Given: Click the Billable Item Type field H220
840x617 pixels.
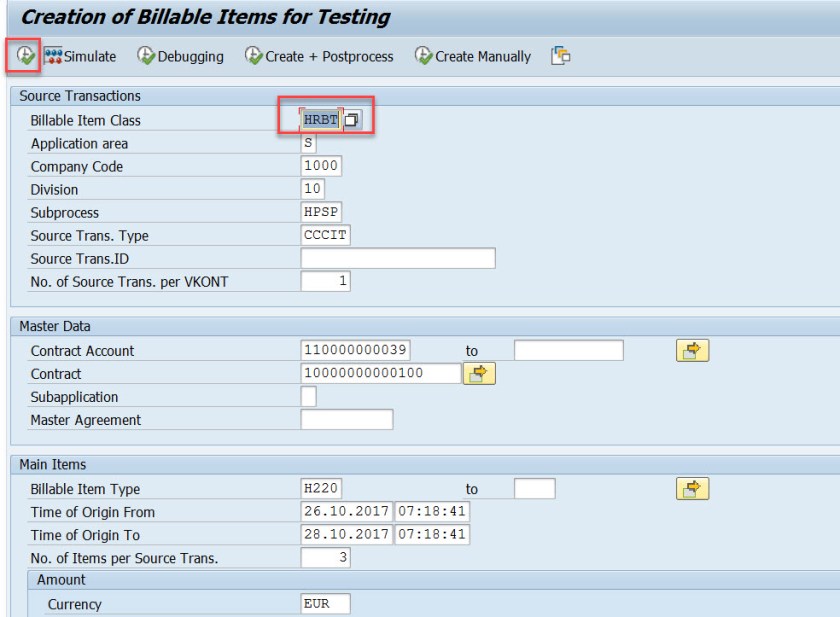Looking at the screenshot, I should [x=321, y=488].
